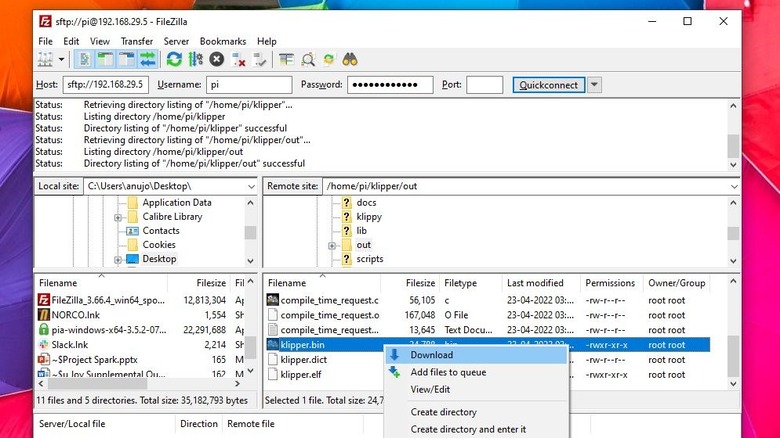Click the binoculars file search icon
The width and height of the screenshot is (780, 438).
tap(350, 59)
